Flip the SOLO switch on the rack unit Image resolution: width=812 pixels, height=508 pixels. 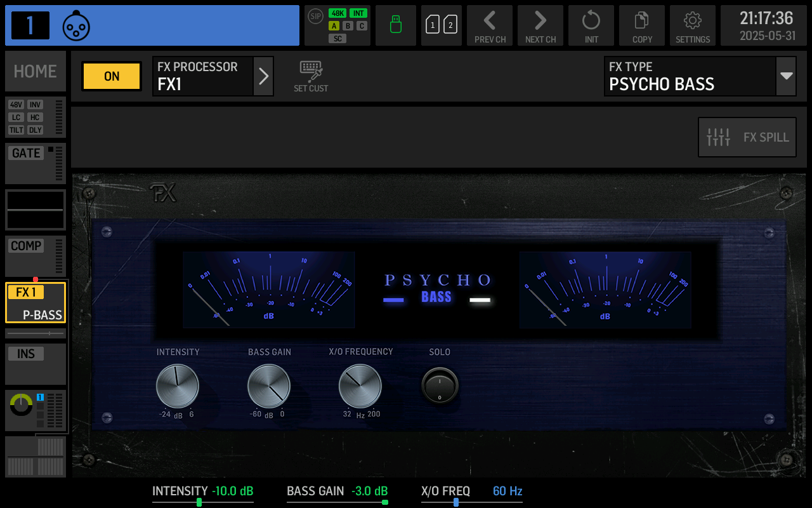pos(440,384)
